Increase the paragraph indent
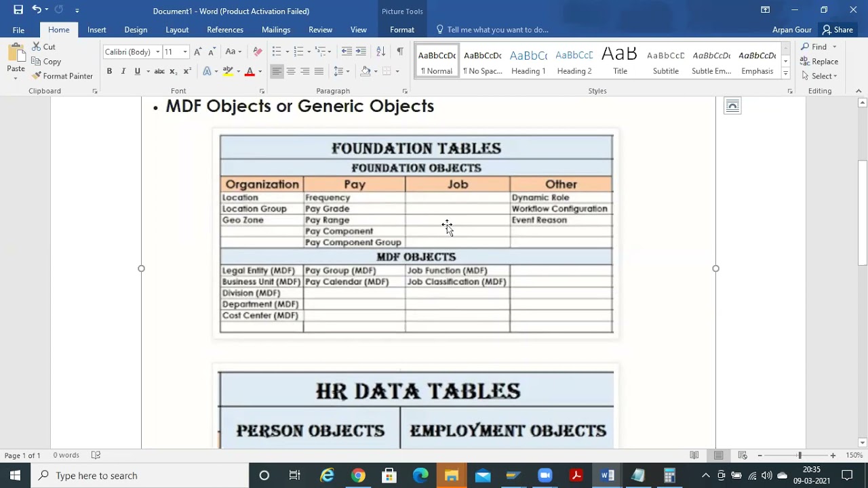 click(x=361, y=52)
